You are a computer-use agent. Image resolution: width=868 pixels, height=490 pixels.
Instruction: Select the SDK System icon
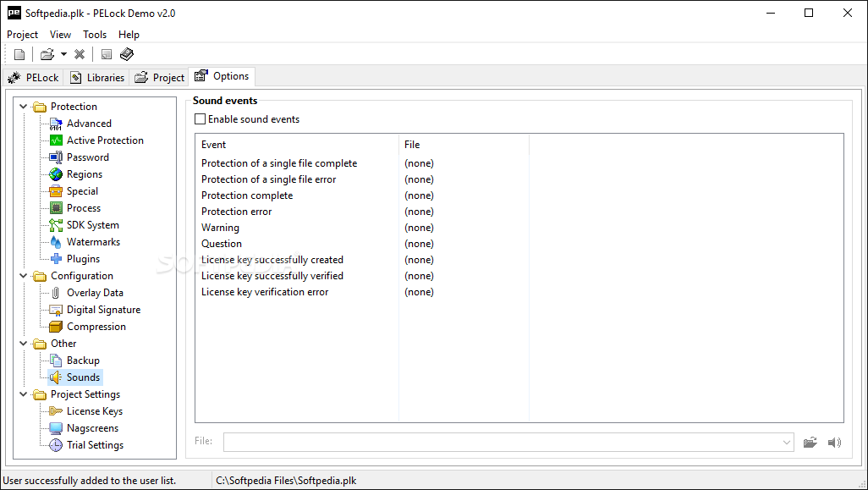point(56,225)
